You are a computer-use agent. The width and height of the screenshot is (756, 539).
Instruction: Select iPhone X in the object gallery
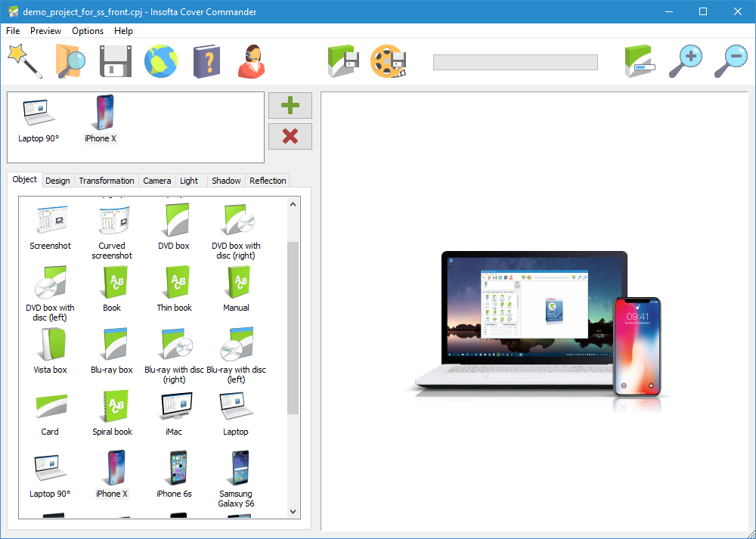point(112,475)
